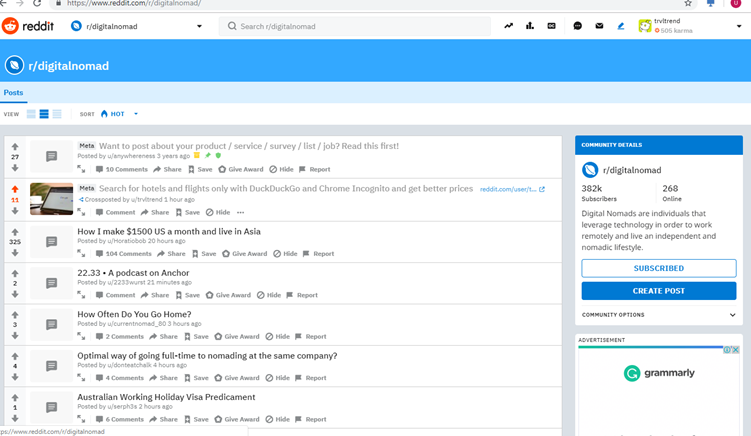The width and height of the screenshot is (751, 436).
Task: Select the Posts tab
Action: 13,92
